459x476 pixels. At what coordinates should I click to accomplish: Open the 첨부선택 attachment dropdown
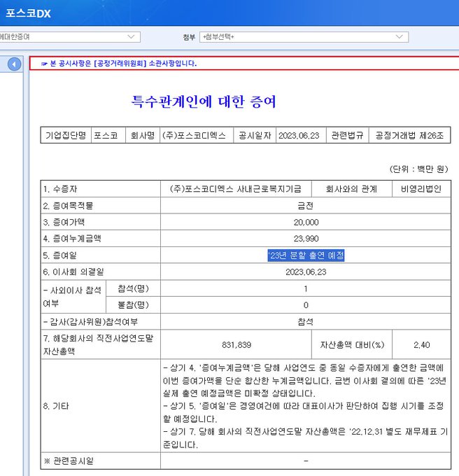(304, 37)
